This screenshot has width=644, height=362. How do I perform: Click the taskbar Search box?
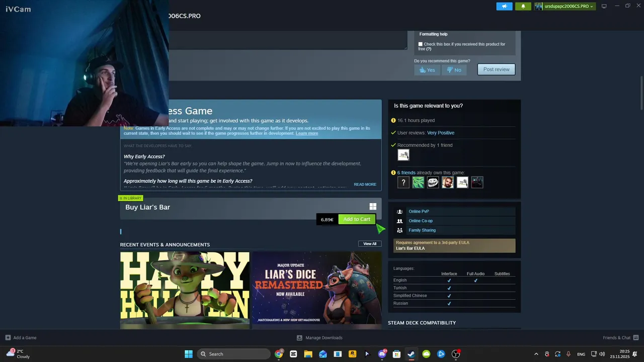coord(233,354)
